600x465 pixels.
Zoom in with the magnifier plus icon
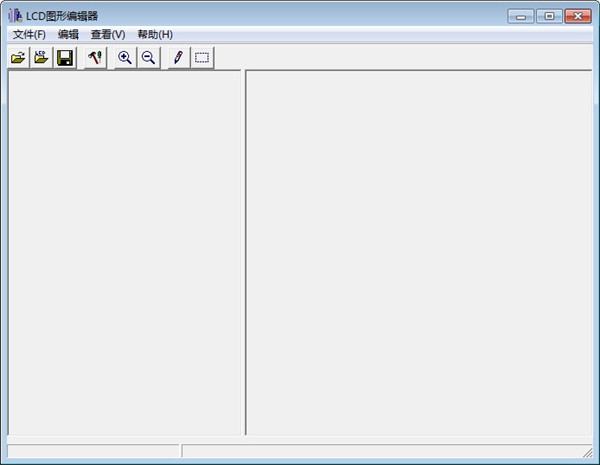tap(125, 58)
